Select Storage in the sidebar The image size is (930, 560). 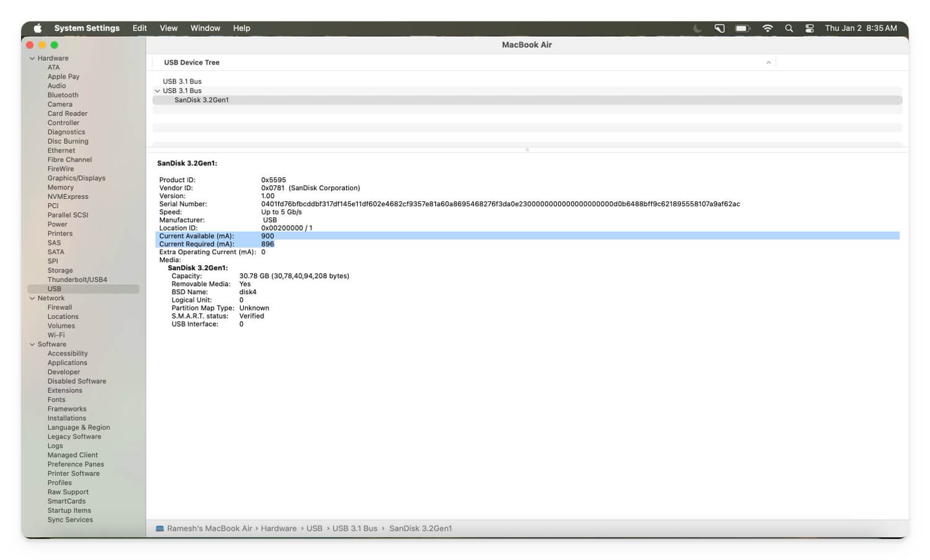pyautogui.click(x=60, y=270)
